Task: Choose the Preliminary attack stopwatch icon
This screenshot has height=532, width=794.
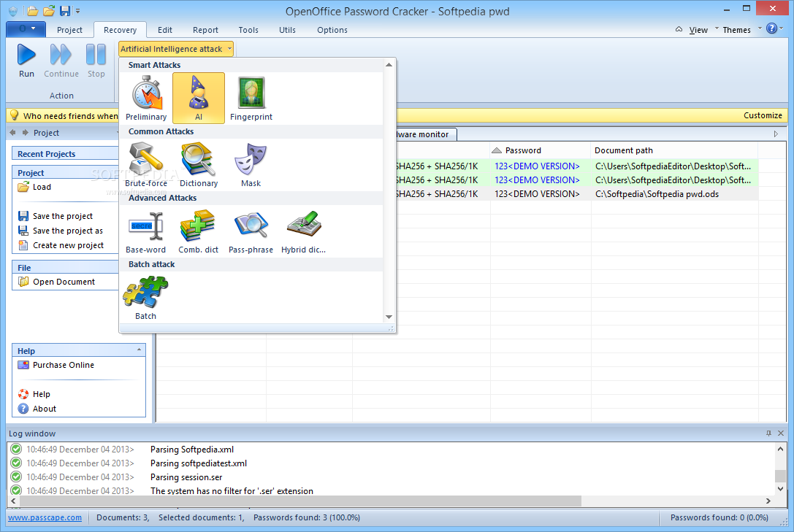Action: (146, 93)
